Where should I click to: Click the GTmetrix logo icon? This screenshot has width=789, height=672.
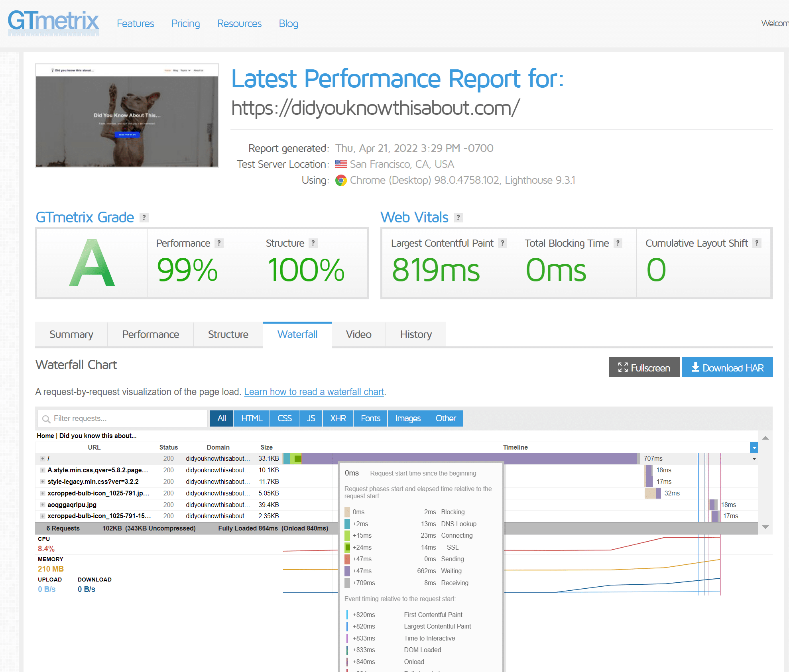click(54, 24)
